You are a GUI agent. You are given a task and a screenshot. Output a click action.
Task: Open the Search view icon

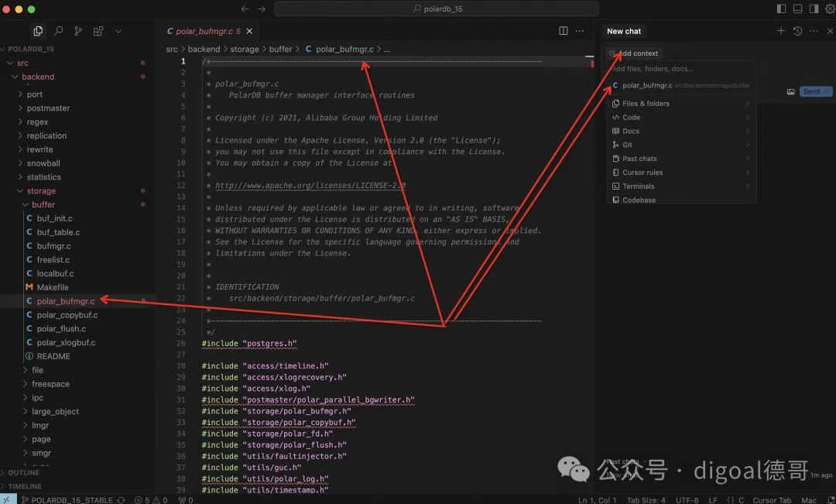59,31
